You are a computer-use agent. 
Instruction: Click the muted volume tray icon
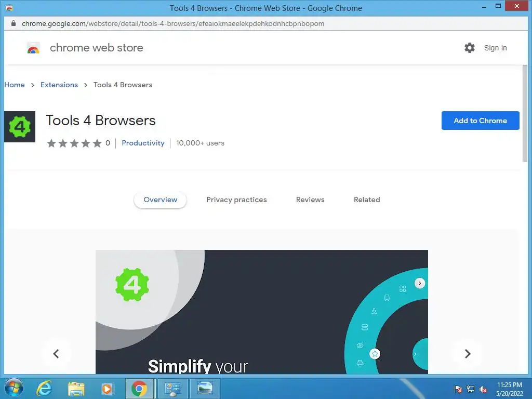[x=483, y=389]
